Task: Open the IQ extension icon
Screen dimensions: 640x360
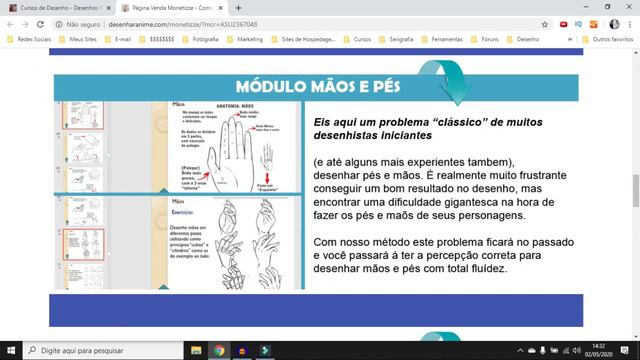Action: (x=578, y=24)
